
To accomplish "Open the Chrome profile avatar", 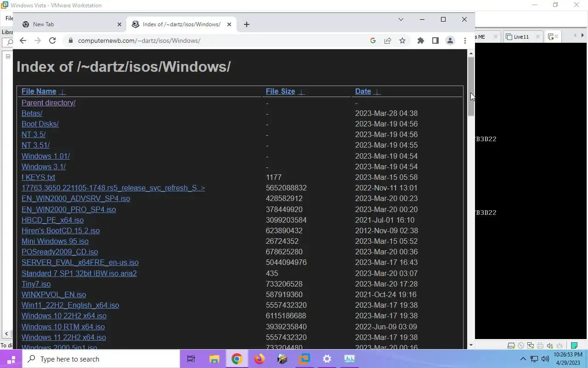I will [450, 40].
